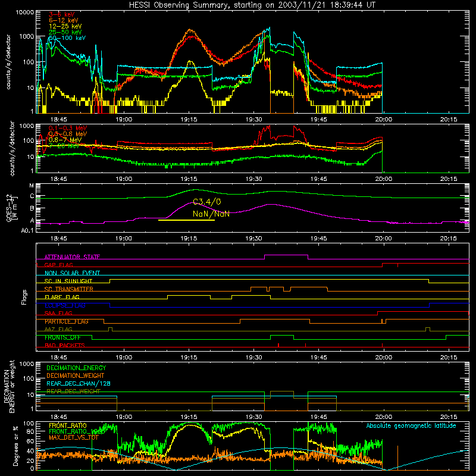The width and height of the screenshot is (476, 476).
Task: Click the red '0.1-0.3 MeV' legend label
Action: coord(68,128)
